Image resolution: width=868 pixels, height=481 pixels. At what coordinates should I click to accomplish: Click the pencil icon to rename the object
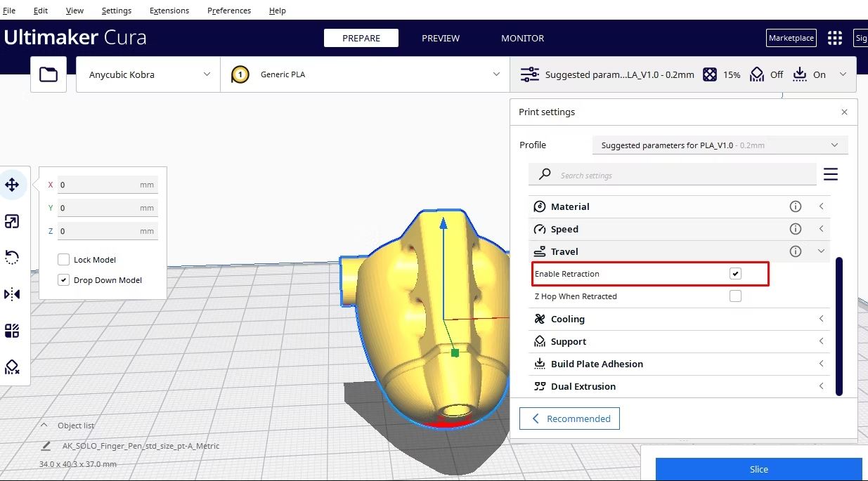click(46, 446)
